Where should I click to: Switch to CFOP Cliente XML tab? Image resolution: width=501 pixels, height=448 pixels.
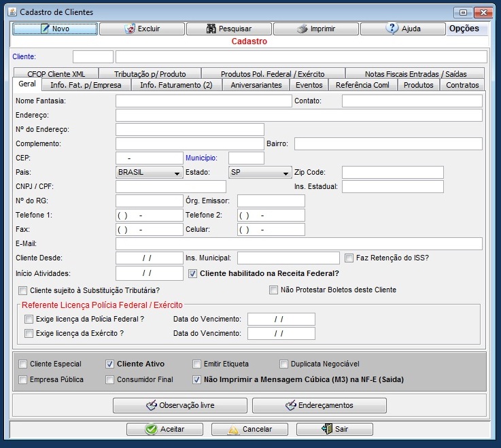pos(56,74)
